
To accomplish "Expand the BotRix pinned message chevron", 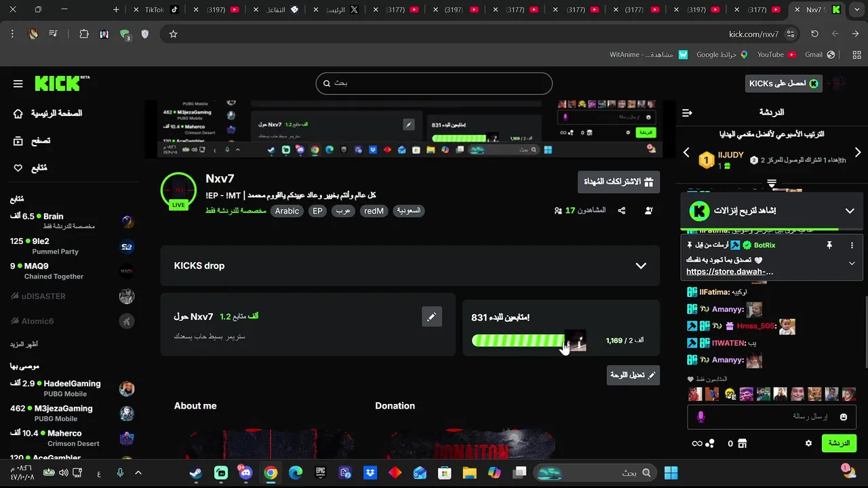I will 852,263.
